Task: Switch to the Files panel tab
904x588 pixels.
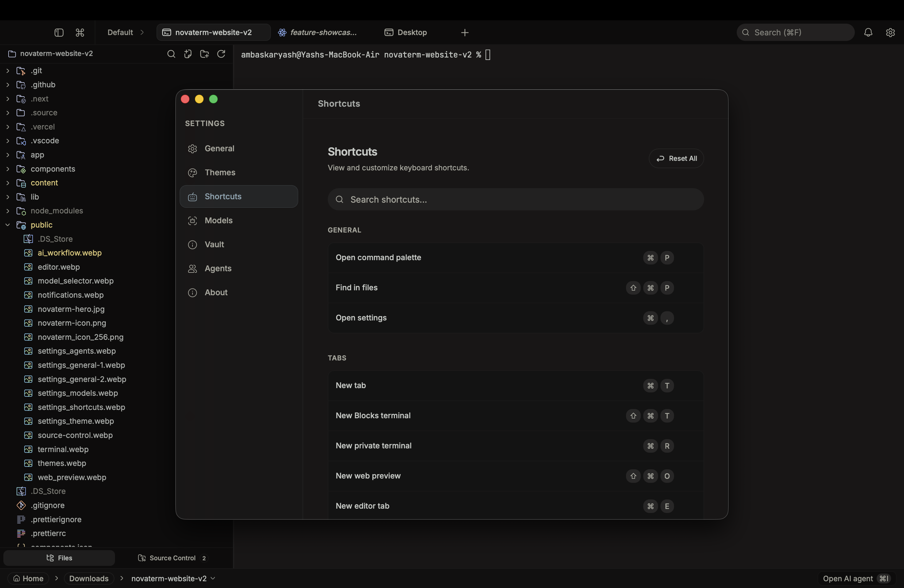Action: (59, 558)
